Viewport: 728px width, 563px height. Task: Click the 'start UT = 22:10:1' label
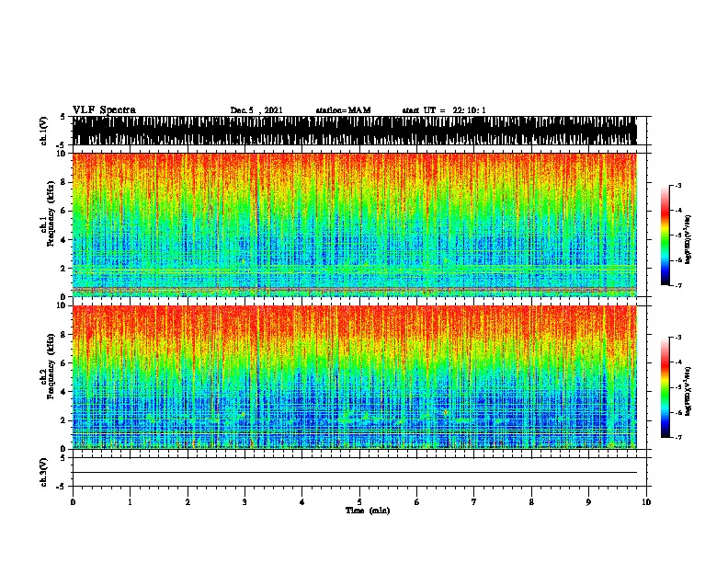pyautogui.click(x=444, y=110)
